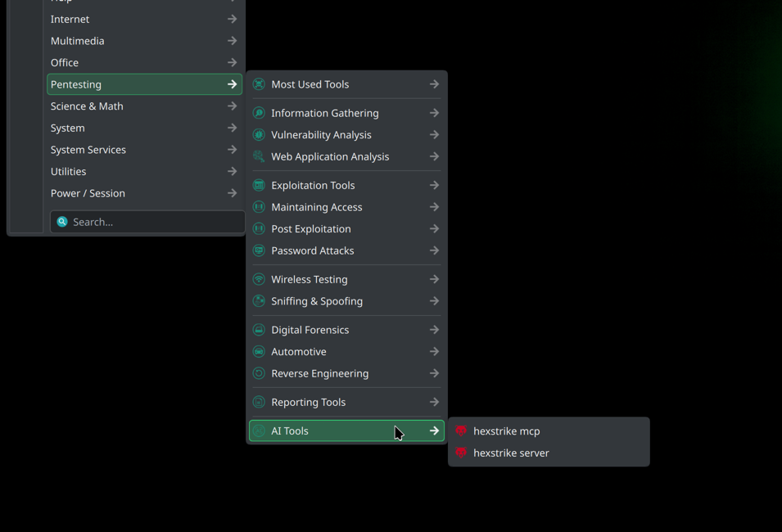Select the Reverse Engineering category
Viewport: 782px width, 532px height.
click(319, 373)
